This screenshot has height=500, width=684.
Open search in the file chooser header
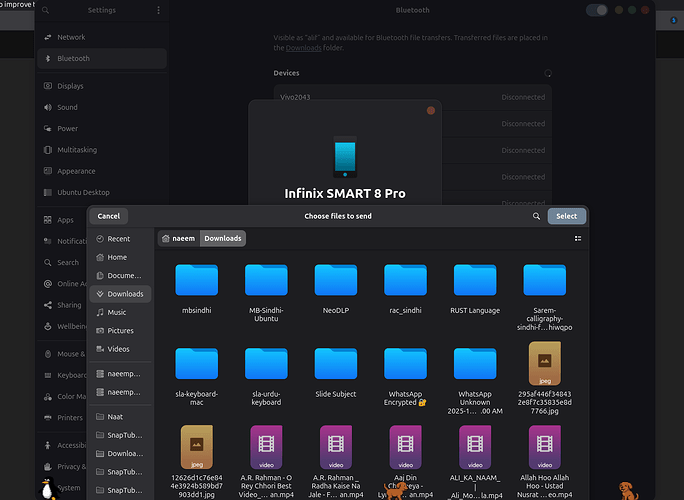536,216
